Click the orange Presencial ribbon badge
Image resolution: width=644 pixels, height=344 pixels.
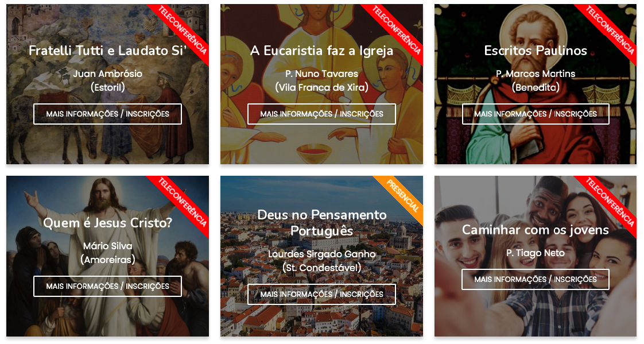(404, 196)
